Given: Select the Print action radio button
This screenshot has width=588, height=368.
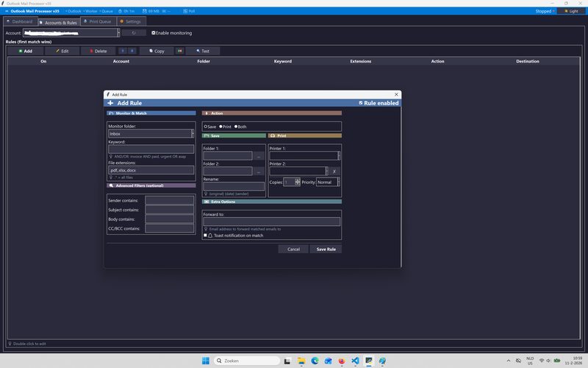Looking at the screenshot, I should (221, 127).
